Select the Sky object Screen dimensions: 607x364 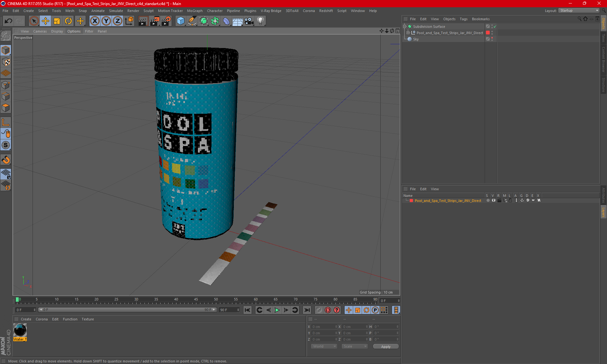pyautogui.click(x=416, y=39)
